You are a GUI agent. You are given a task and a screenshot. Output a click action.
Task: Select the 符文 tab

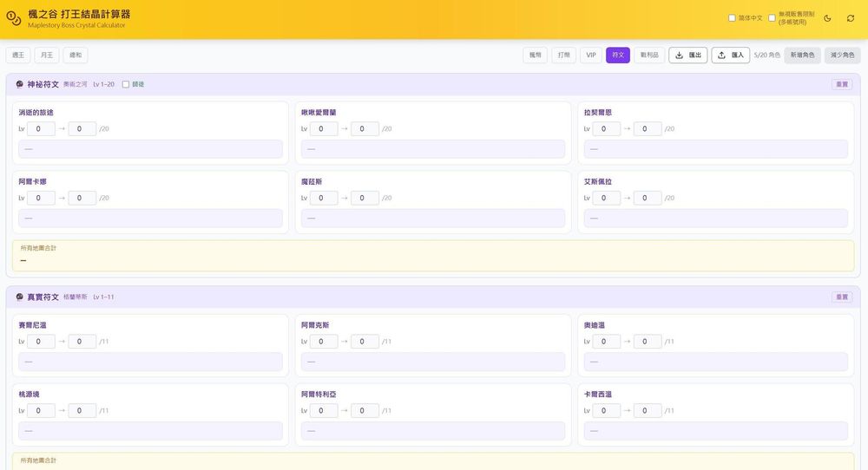(618, 55)
